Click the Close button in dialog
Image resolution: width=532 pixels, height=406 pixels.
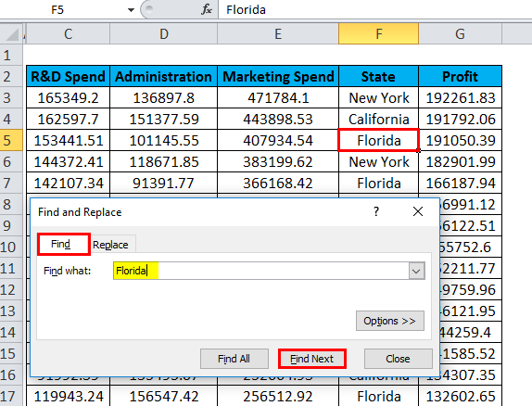coord(398,359)
